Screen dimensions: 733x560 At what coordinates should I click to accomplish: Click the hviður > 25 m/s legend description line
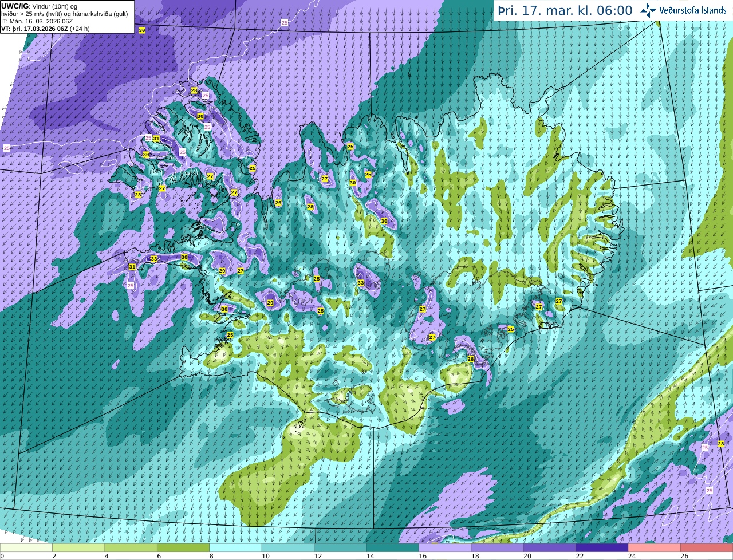pos(65,14)
